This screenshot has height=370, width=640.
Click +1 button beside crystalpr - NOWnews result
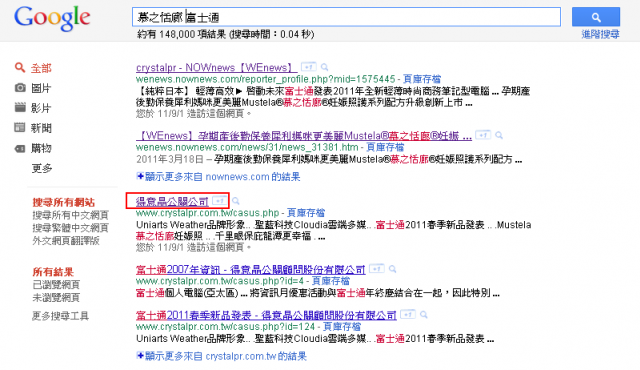pos(309,66)
